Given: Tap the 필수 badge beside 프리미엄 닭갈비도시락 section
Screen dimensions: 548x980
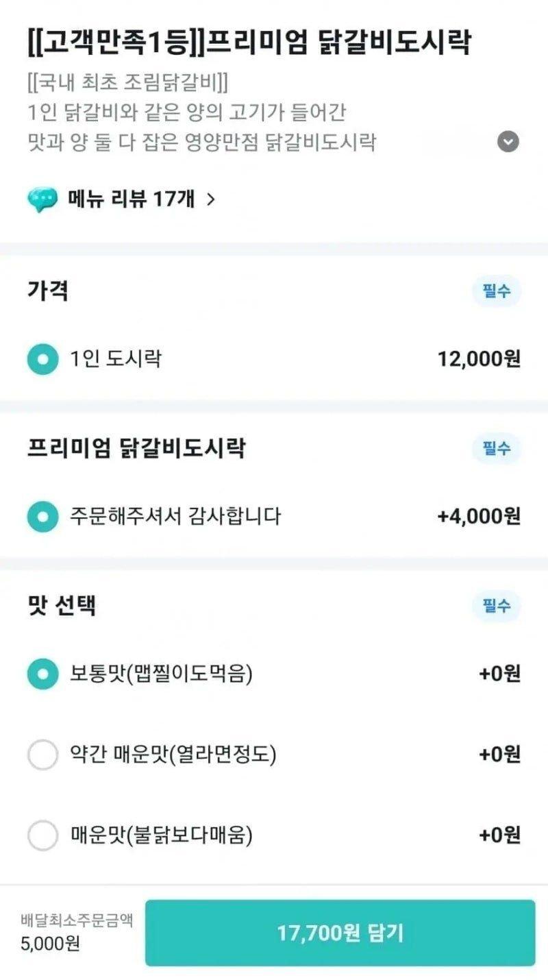Looking at the screenshot, I should tap(497, 450).
